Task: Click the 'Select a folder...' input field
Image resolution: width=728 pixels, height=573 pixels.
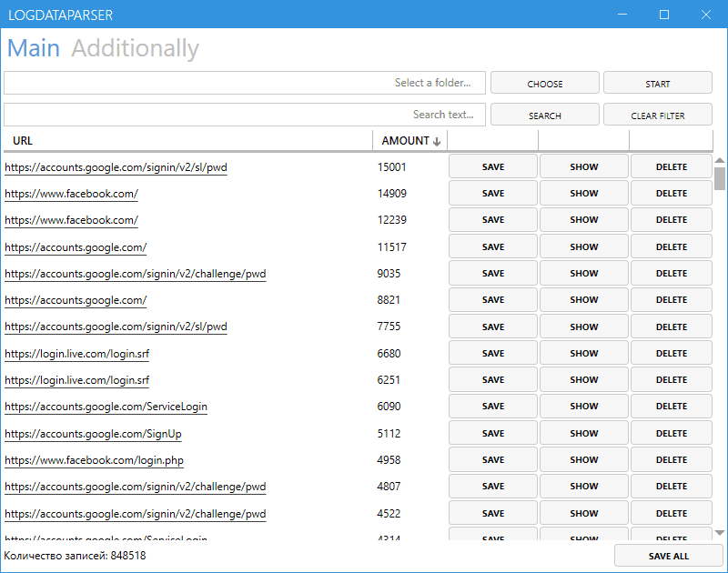Action: (243, 82)
